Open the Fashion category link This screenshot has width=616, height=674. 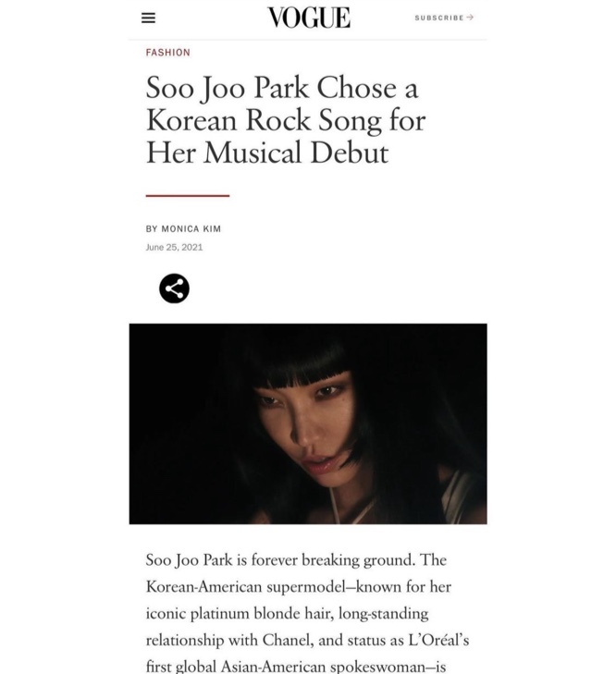(x=167, y=53)
